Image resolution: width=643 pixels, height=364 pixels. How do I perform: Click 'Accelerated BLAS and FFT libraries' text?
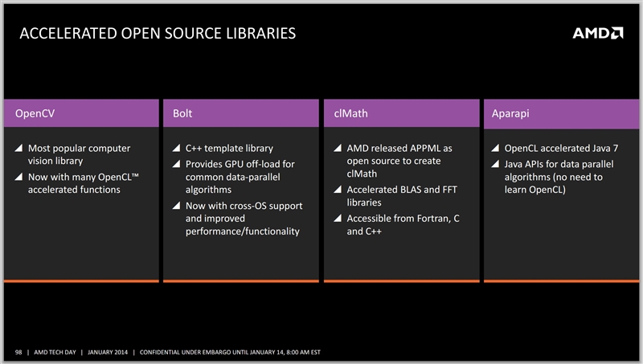(x=402, y=196)
